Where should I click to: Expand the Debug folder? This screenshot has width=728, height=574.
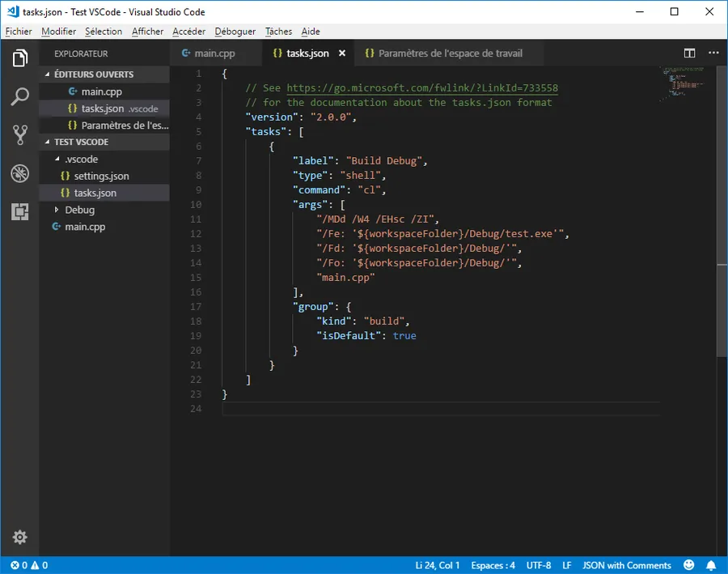[57, 210]
